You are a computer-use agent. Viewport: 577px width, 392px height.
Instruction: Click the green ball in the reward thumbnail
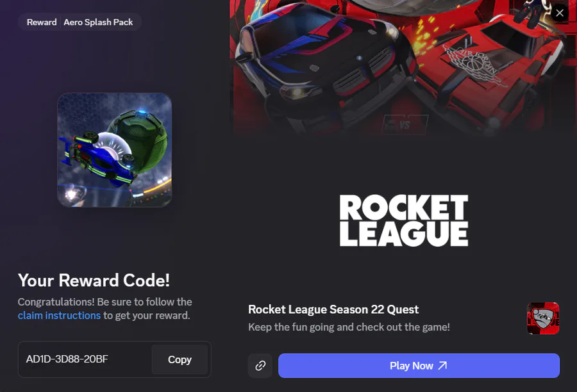(141, 140)
